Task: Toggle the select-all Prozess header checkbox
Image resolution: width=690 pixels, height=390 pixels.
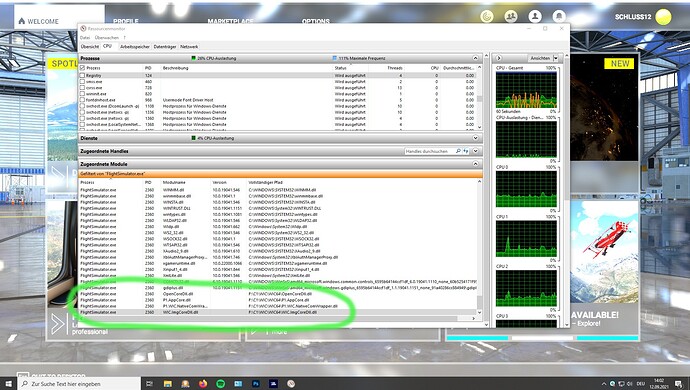Action: point(82,68)
